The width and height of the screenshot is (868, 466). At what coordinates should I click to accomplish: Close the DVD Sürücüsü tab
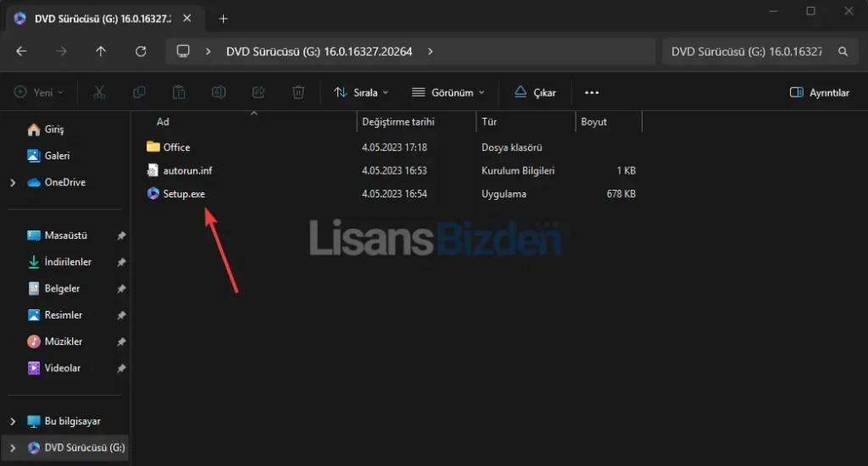(x=187, y=19)
